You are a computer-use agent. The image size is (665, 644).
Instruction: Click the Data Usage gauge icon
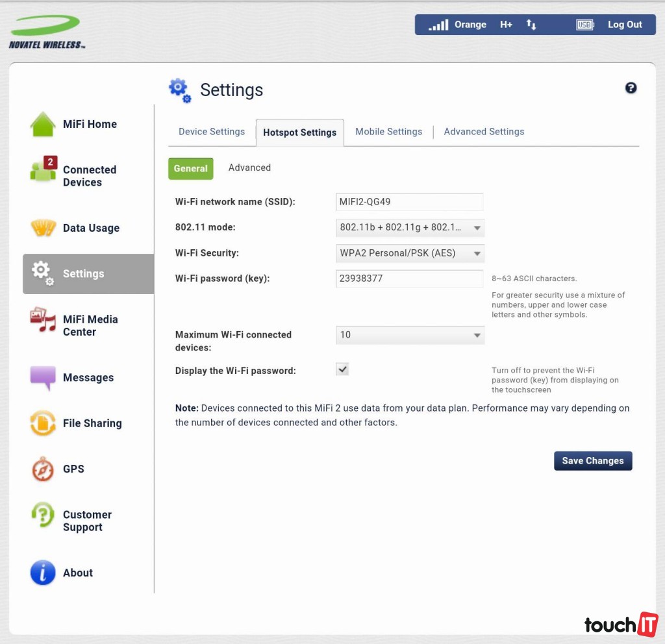tap(43, 229)
